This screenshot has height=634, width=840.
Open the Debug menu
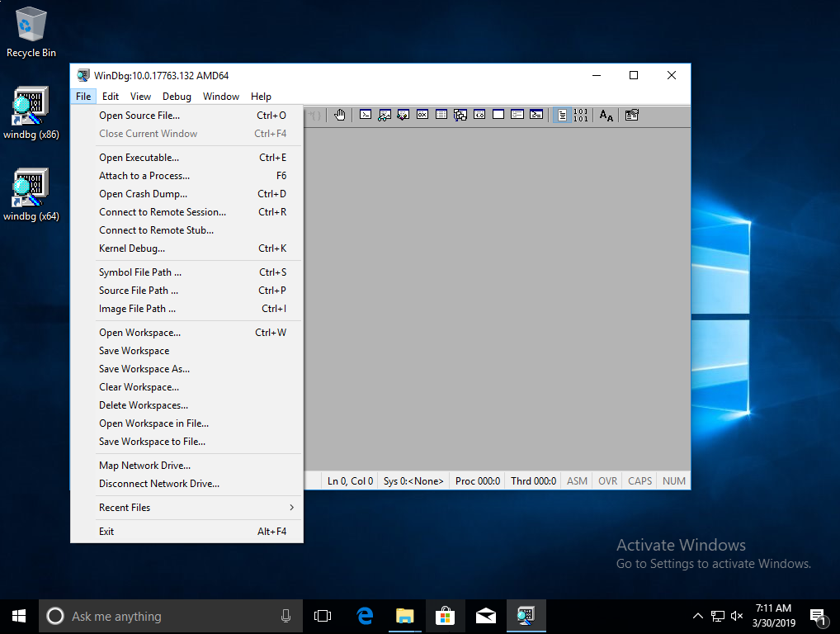pyautogui.click(x=177, y=97)
